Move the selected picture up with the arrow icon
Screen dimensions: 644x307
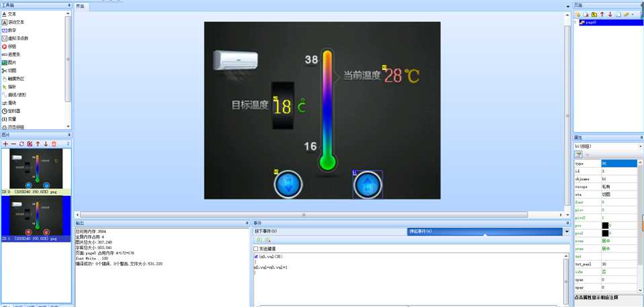coord(38,144)
